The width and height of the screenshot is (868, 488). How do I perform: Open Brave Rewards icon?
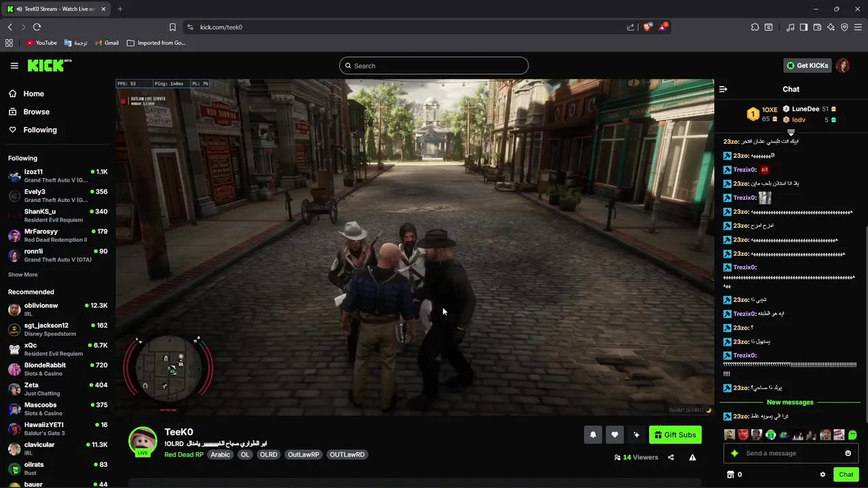coord(663,27)
